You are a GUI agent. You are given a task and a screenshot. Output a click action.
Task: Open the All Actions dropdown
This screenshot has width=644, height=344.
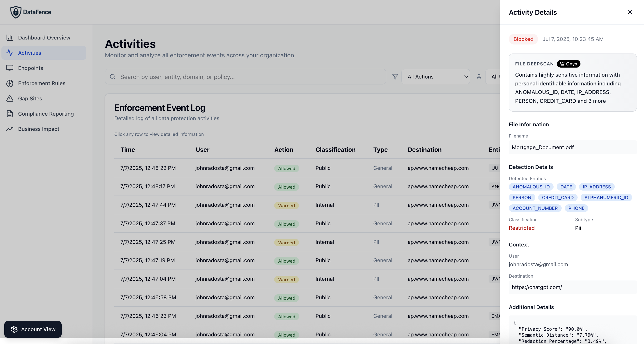tap(436, 77)
